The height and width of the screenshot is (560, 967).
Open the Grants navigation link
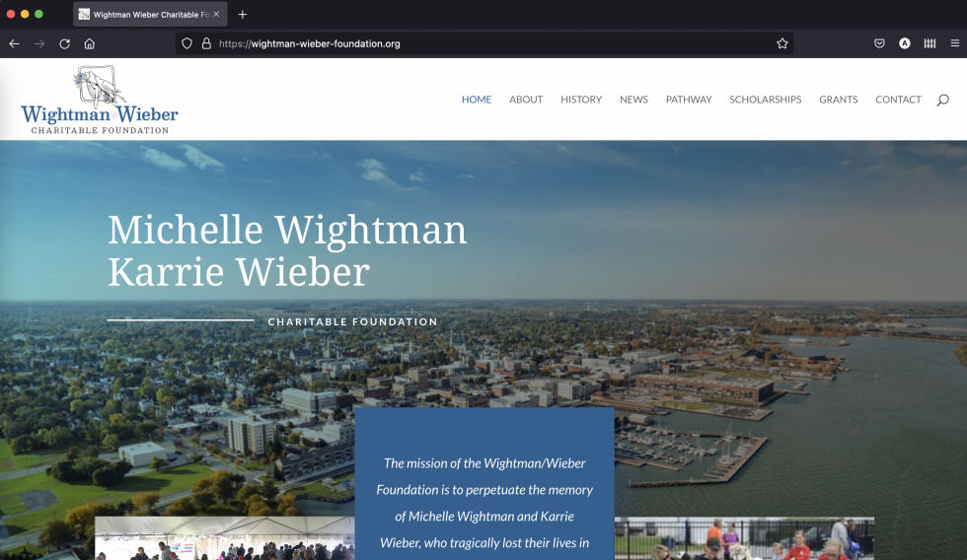[838, 100]
